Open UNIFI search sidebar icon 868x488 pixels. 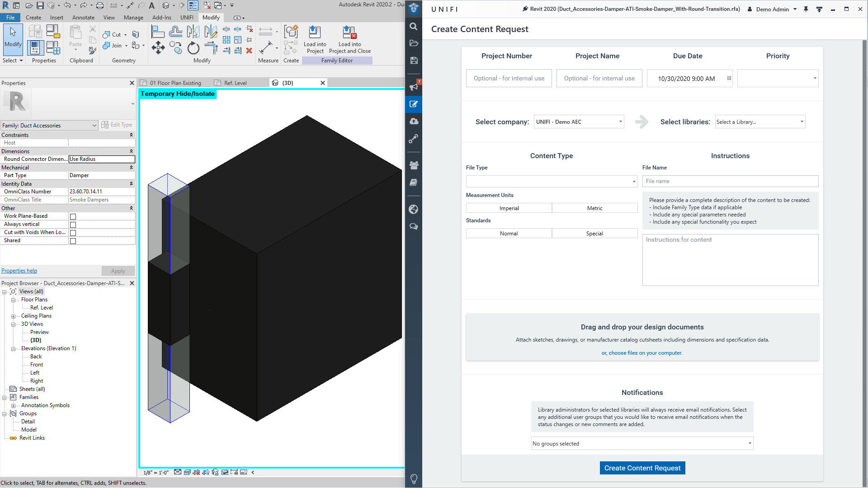coord(413,27)
